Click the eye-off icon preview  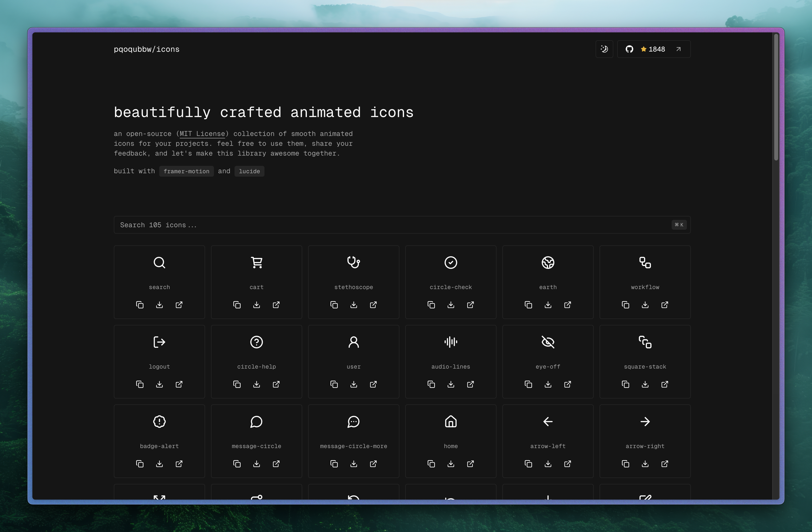(x=548, y=342)
